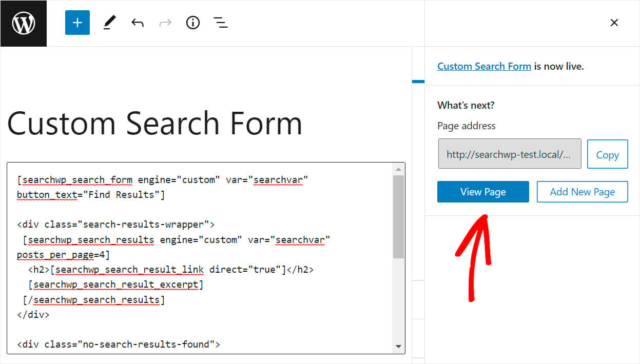Click the div class="search-results-wrapper" line

click(116, 225)
